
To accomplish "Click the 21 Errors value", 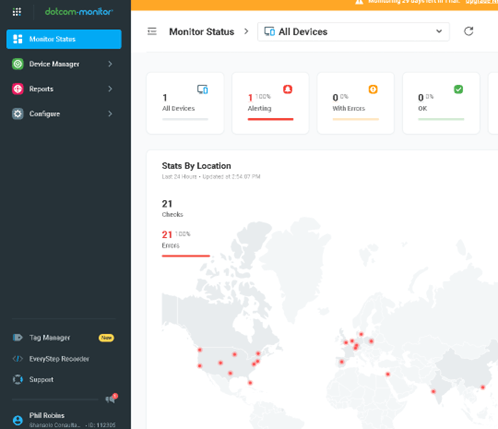I will [167, 235].
